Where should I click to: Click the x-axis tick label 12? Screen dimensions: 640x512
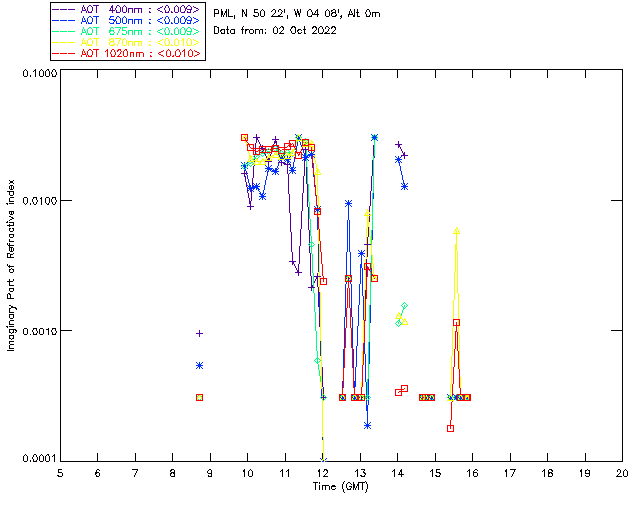pos(322,472)
